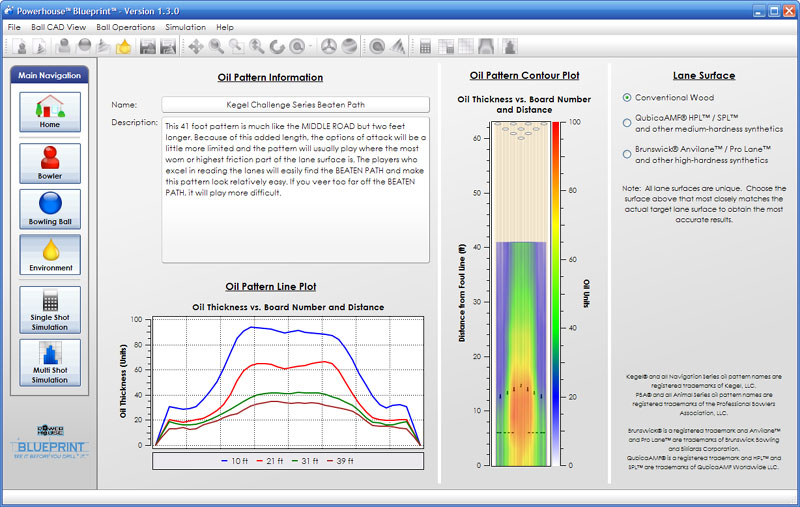The width and height of the screenshot is (800, 507).
Task: Click the blue 10 ft legend entry
Action: pyautogui.click(x=235, y=461)
